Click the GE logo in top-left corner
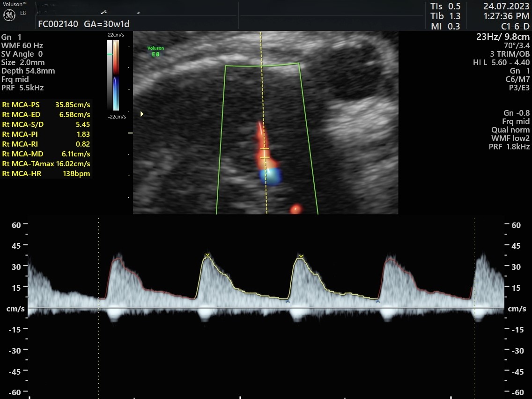 8,15
